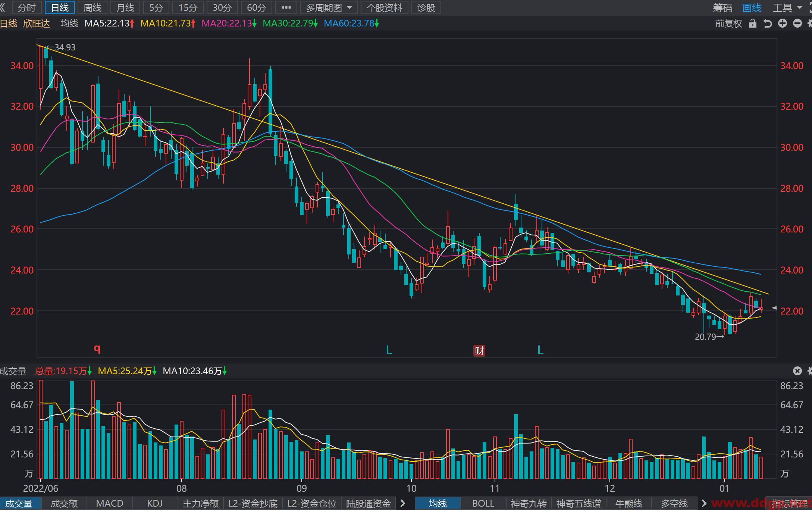The height and width of the screenshot is (510, 812).
Task: Select the 牛熊线 overlay tab
Action: [x=628, y=504]
